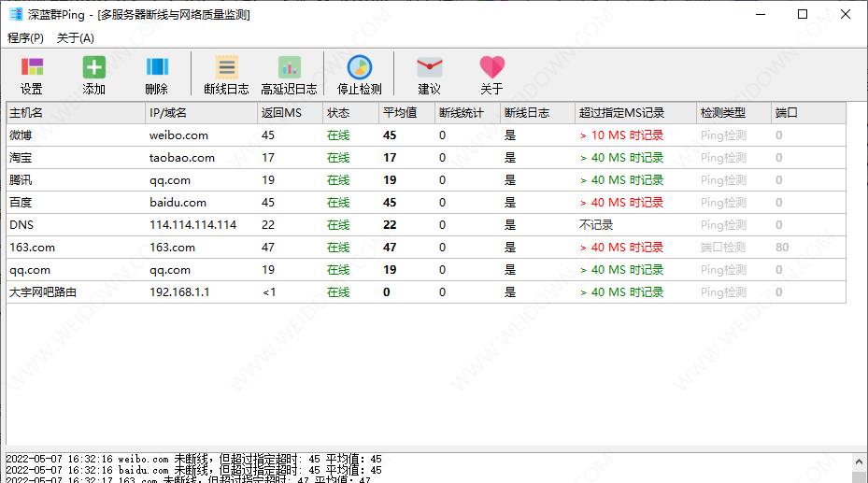The image size is (868, 483).
Task: Click the log line for baidu.com
Action: 193,470
